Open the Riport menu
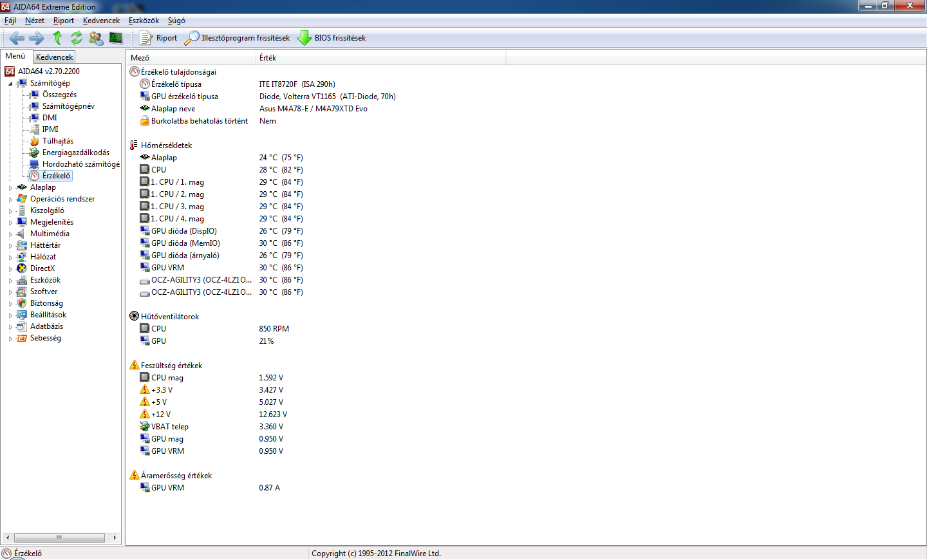The height and width of the screenshot is (560, 927). click(x=64, y=21)
